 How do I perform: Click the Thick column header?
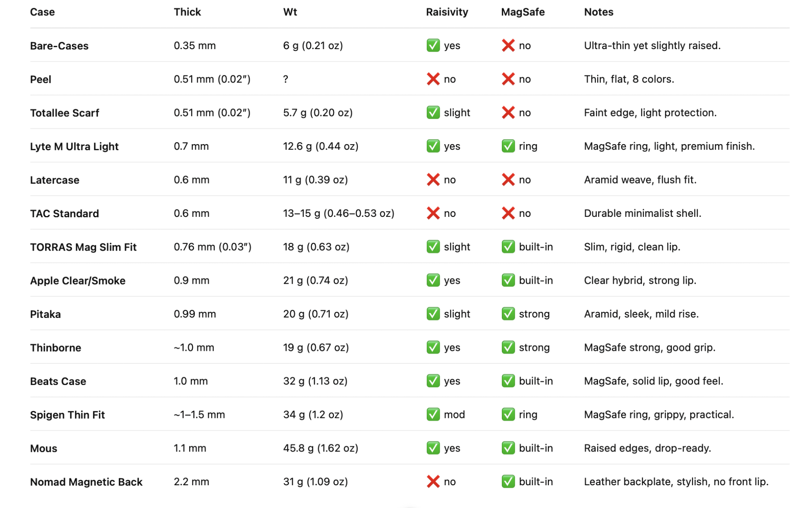pos(187,12)
